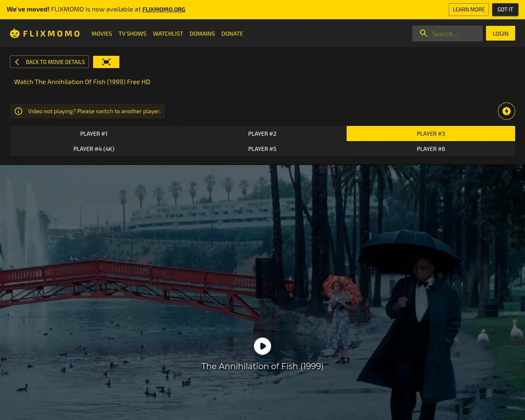Click the magnifier search icon
This screenshot has width=525, height=420.
coord(423,34)
